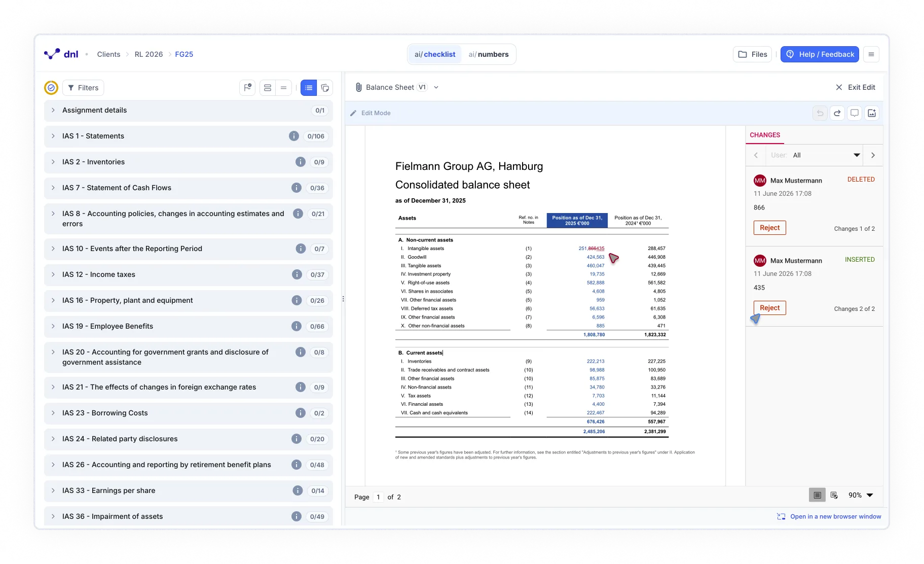Select the IAS 20 government grants row
The height and width of the screenshot is (564, 924).
click(189, 358)
